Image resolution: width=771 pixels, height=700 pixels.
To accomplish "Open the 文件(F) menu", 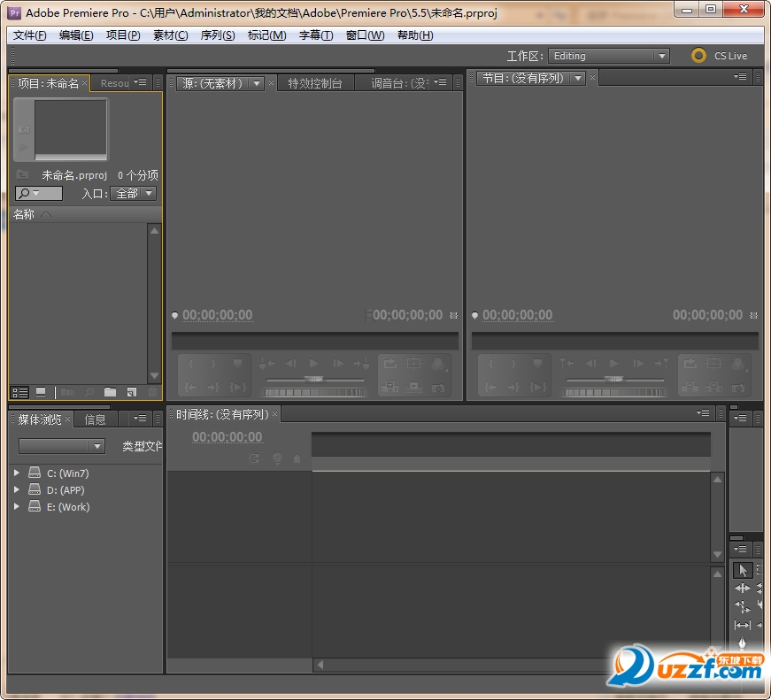I will (x=29, y=35).
